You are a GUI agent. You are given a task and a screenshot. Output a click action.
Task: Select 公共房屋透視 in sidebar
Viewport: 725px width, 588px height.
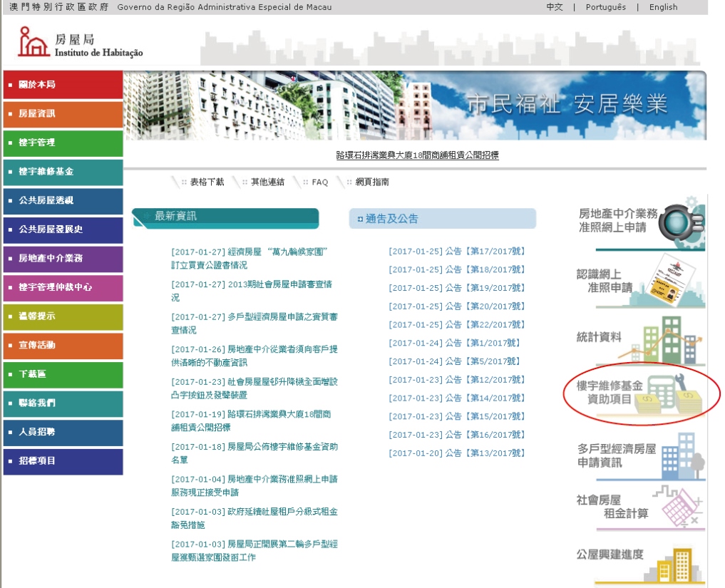pos(63,201)
